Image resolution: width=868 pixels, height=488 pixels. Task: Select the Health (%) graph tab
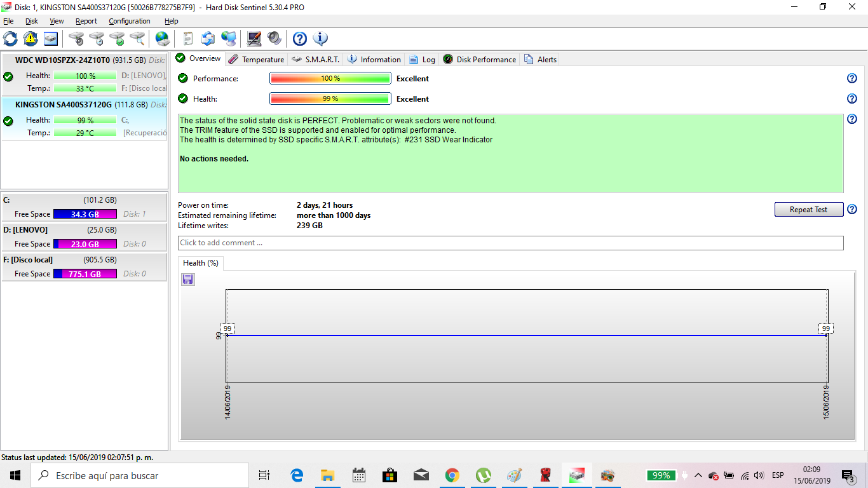tap(201, 263)
